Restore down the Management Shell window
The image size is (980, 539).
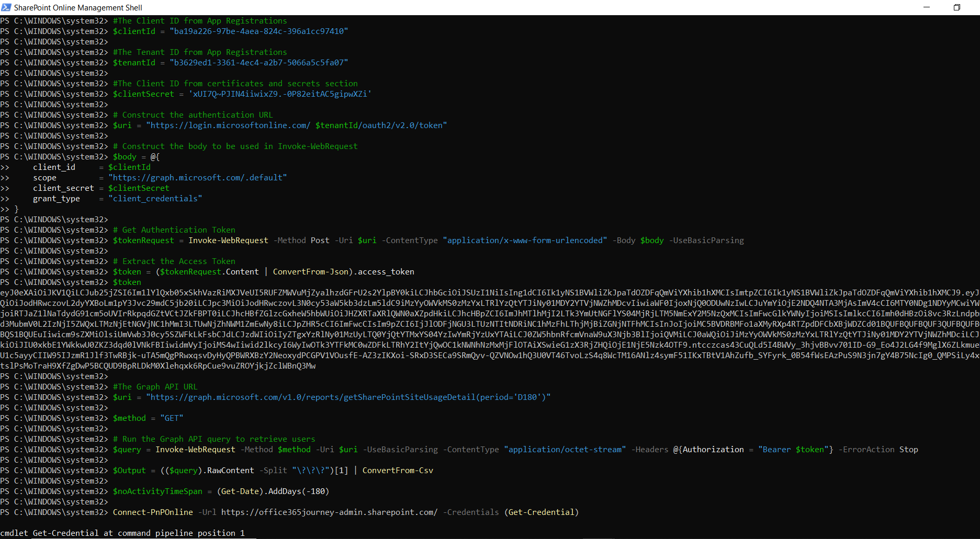pyautogui.click(x=957, y=7)
